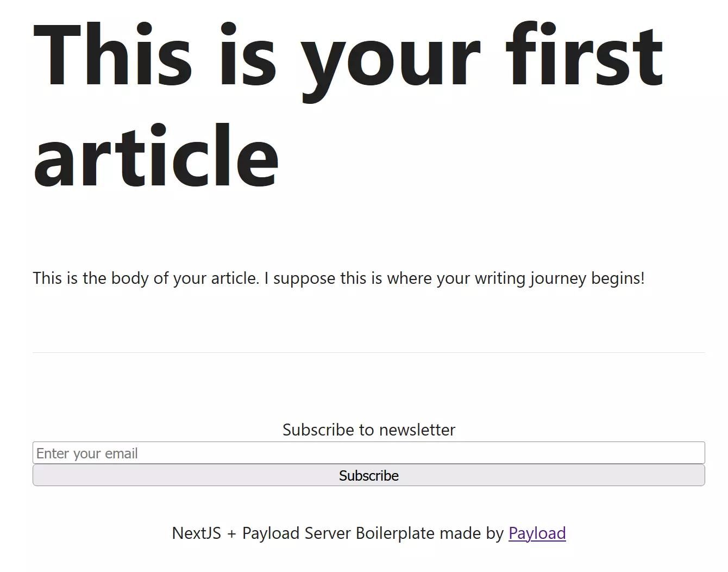728x572 pixels.
Task: Click the word 'Subscribe' on the gray button
Action: coord(368,475)
